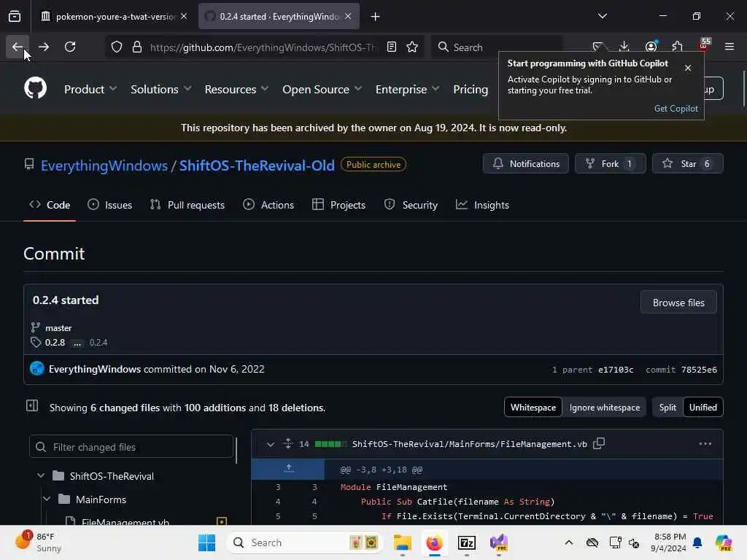747x560 pixels.
Task: Open 7-Zip from the Windows taskbar
Action: 466,542
